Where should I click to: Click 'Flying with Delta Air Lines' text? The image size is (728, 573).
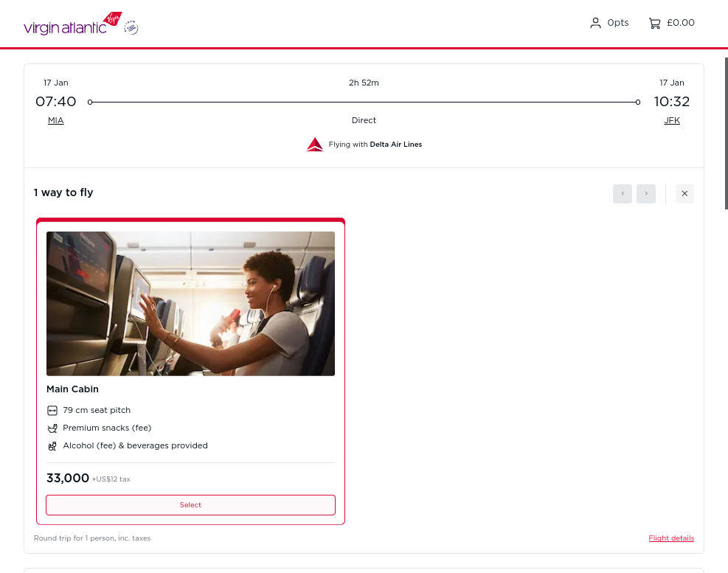[x=375, y=145]
